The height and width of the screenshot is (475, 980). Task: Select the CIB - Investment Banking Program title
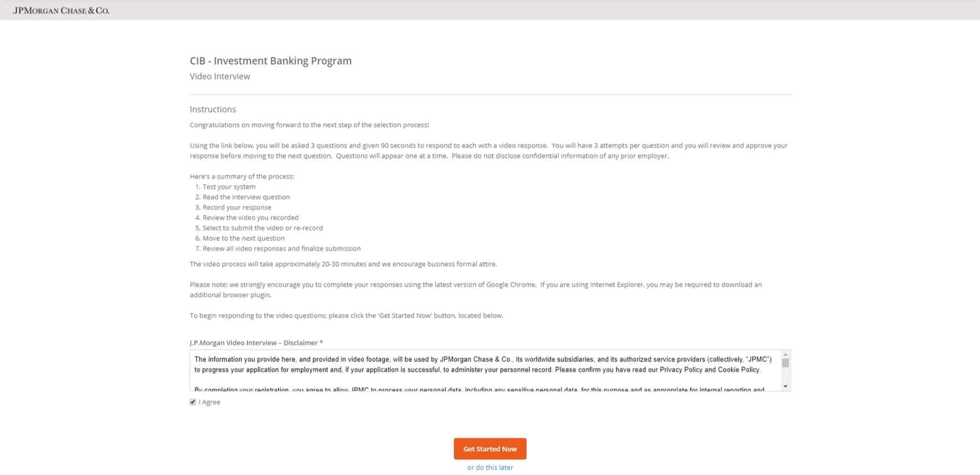(x=270, y=61)
